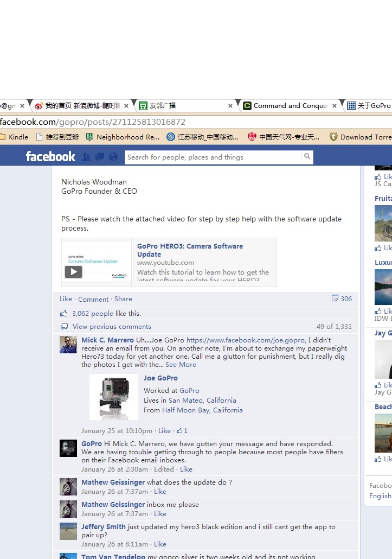Open GoPro HERO3 Camera Software Update link
This screenshot has width=392, height=559.
190,250
